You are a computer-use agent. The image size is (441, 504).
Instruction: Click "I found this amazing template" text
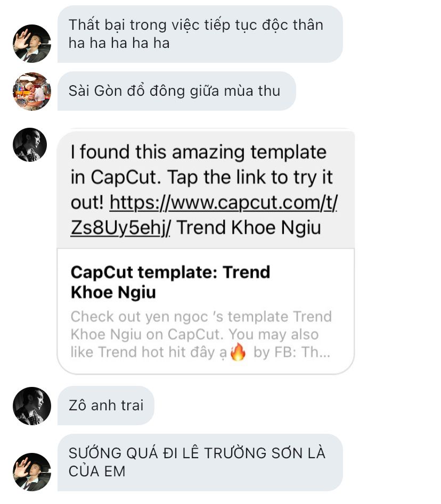tap(198, 152)
